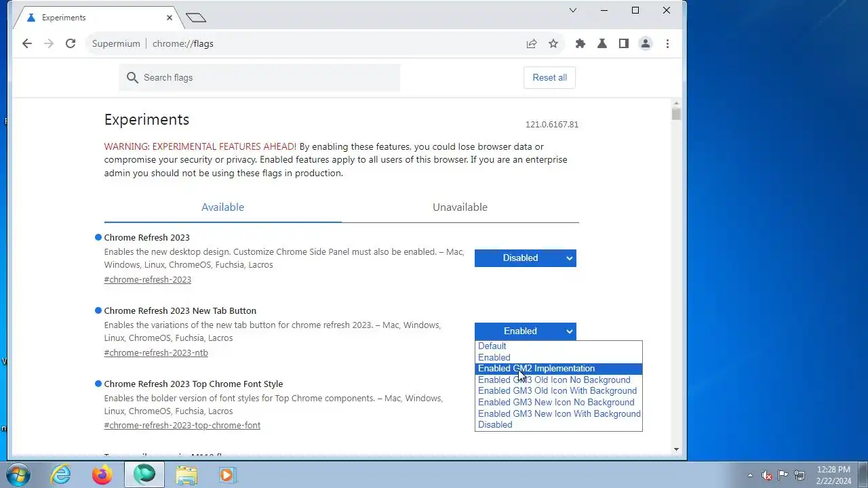Open a new tab with the new tab button
The width and height of the screenshot is (868, 488).
coord(196,18)
